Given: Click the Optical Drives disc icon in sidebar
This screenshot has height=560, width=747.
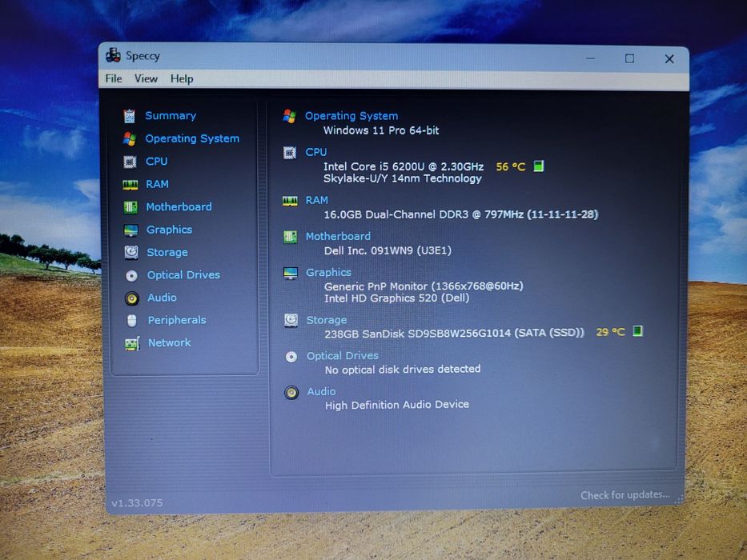Looking at the screenshot, I should tap(131, 275).
